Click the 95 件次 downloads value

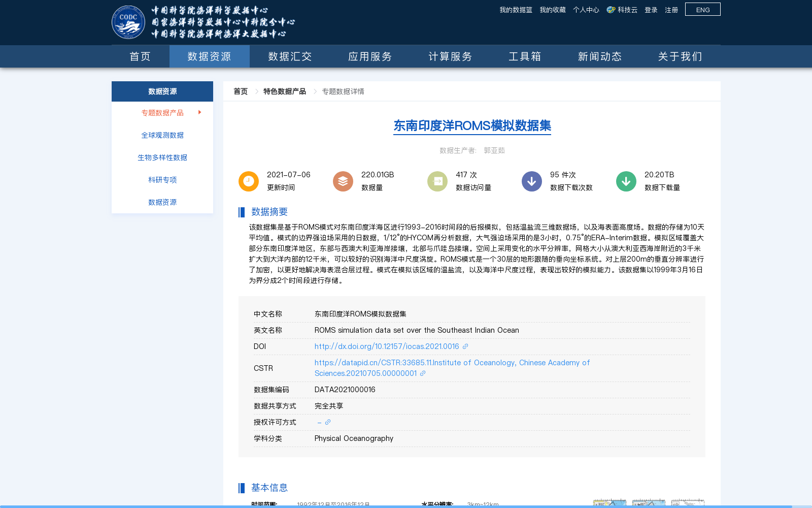click(563, 175)
